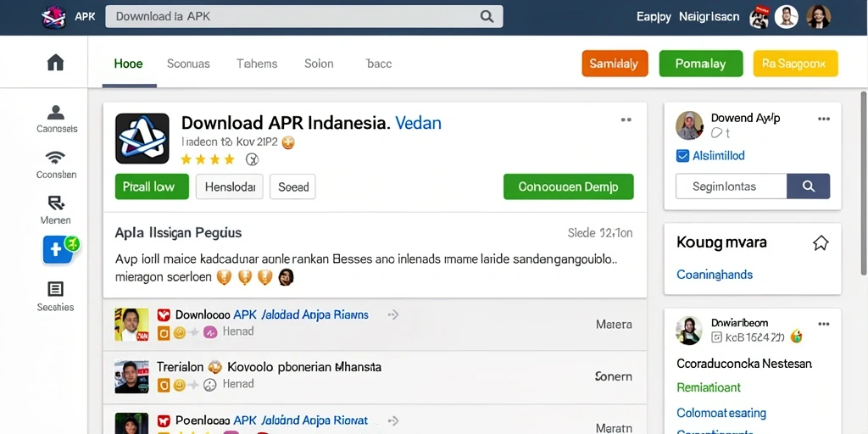Click red icon before Downlocao APK title
868x434 pixels.
coord(164,315)
